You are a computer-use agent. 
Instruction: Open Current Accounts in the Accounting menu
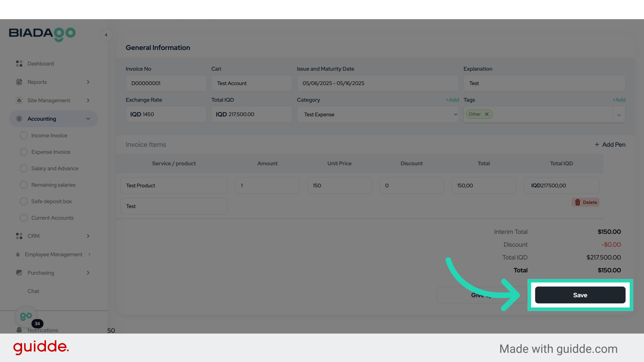point(52,218)
